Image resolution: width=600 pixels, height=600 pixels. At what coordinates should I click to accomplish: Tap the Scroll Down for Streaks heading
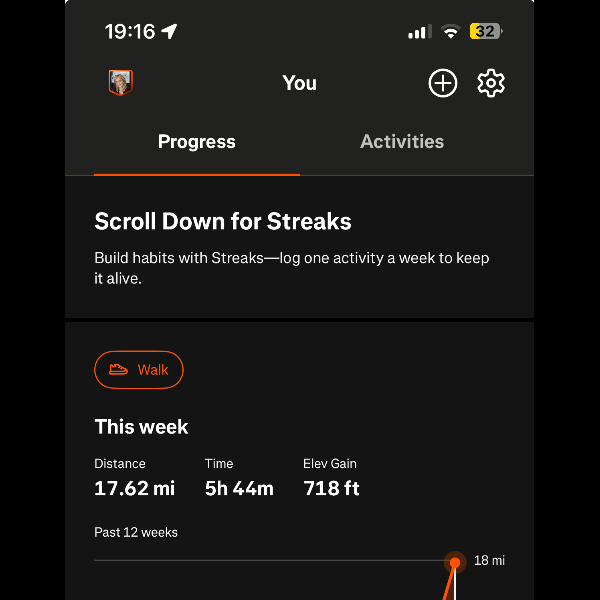(223, 221)
